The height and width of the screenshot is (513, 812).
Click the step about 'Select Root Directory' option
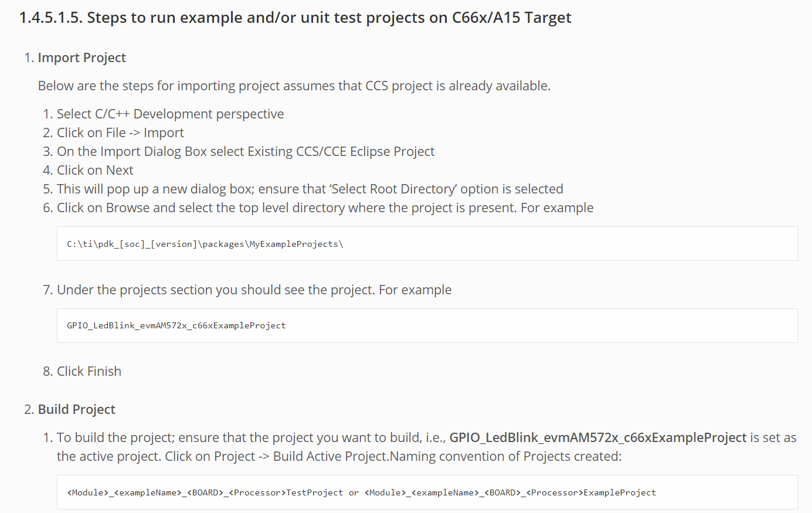pos(310,189)
